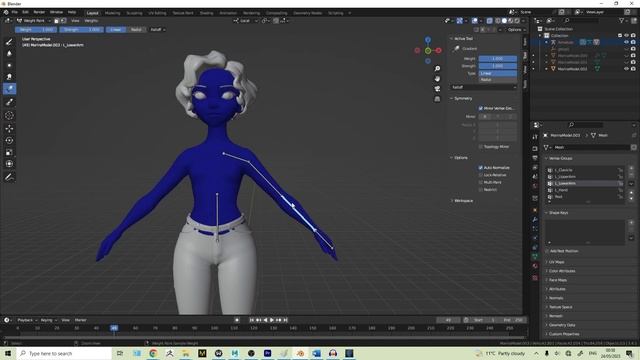Image resolution: width=640 pixels, height=360 pixels.
Task: Toggle Mirror Vertex Groups checkbox
Action: pos(480,108)
